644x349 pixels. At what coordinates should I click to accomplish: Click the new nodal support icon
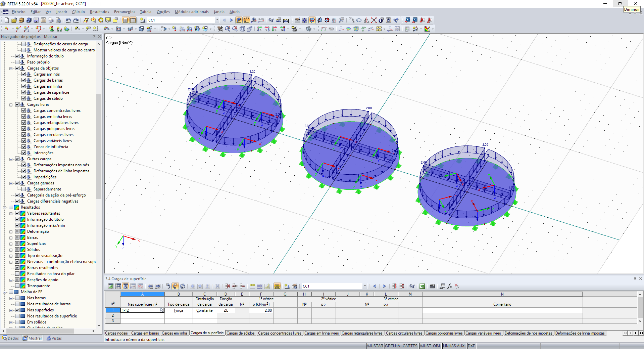51,29
